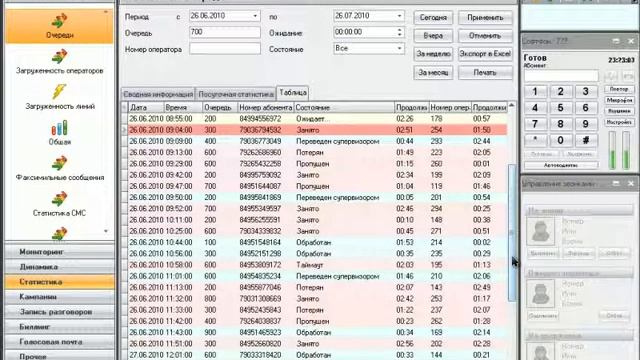Click the Печать button
640x360 pixels.
click(x=485, y=73)
